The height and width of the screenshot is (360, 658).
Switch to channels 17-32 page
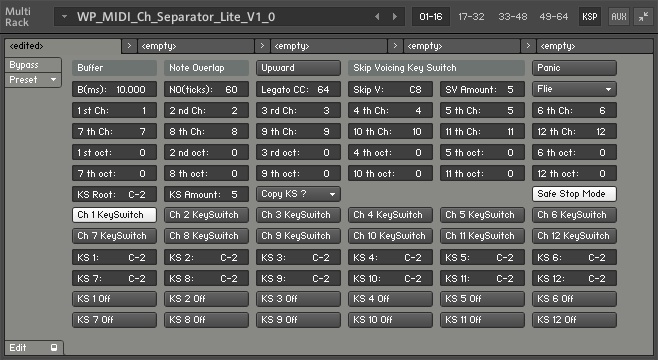pyautogui.click(x=471, y=17)
